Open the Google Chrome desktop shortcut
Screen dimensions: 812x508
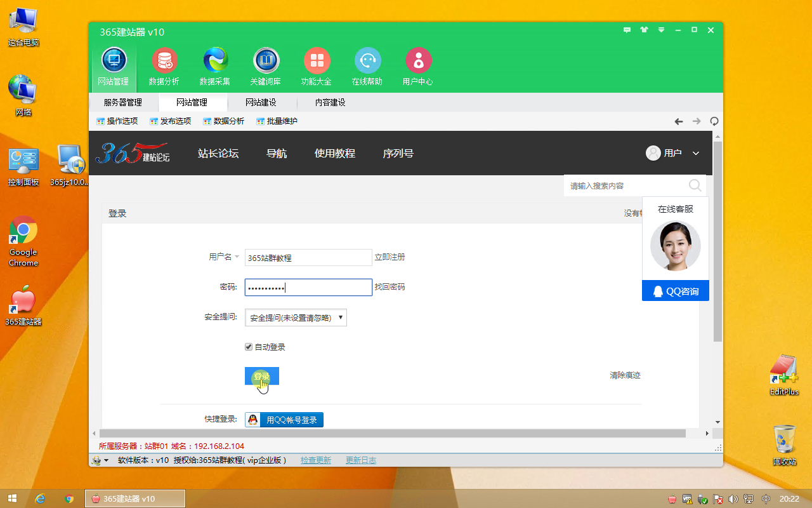point(23,241)
